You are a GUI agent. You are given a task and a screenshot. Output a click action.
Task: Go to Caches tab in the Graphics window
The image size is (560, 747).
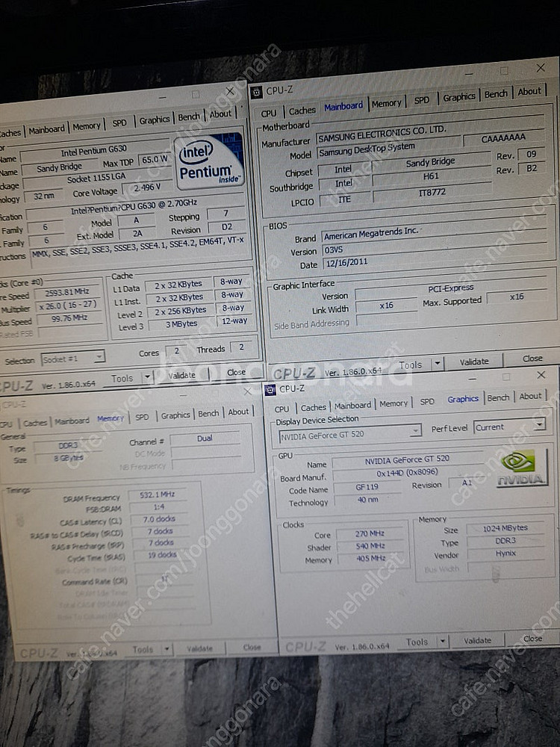coord(314,407)
